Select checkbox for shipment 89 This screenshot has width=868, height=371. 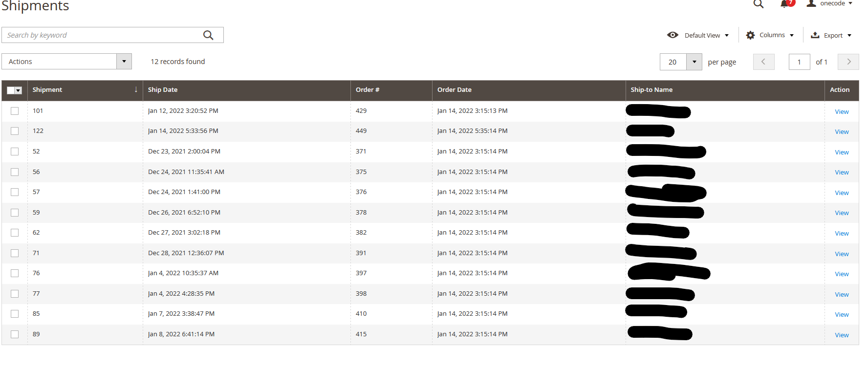click(x=15, y=334)
